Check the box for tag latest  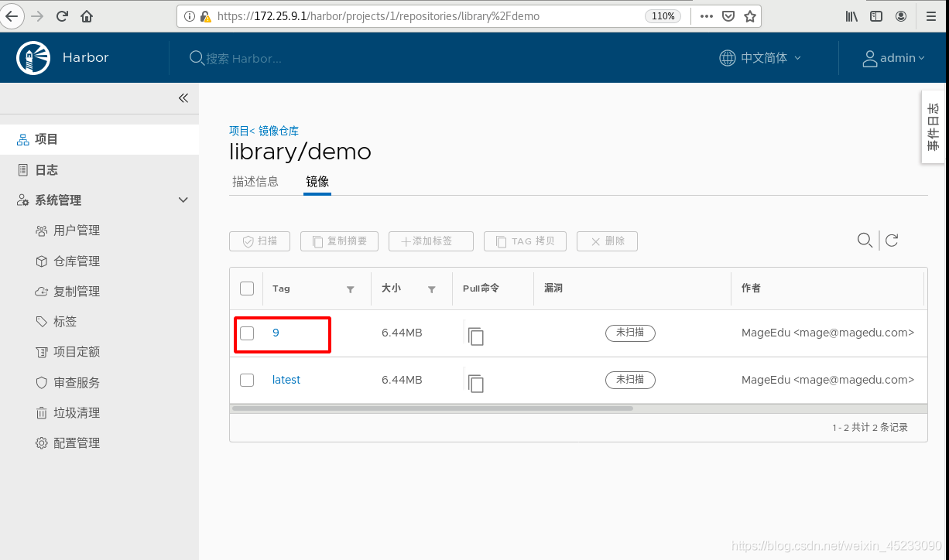(247, 380)
